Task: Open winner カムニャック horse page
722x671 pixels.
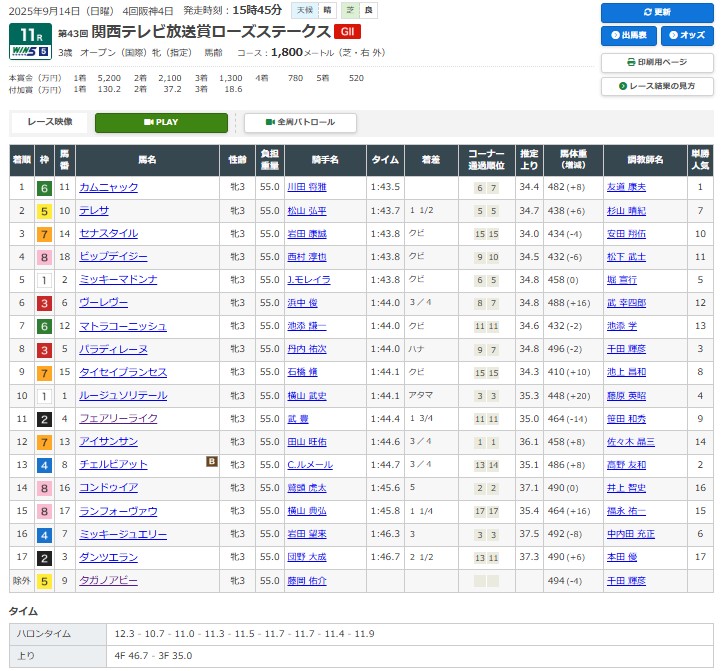Action: (x=109, y=187)
